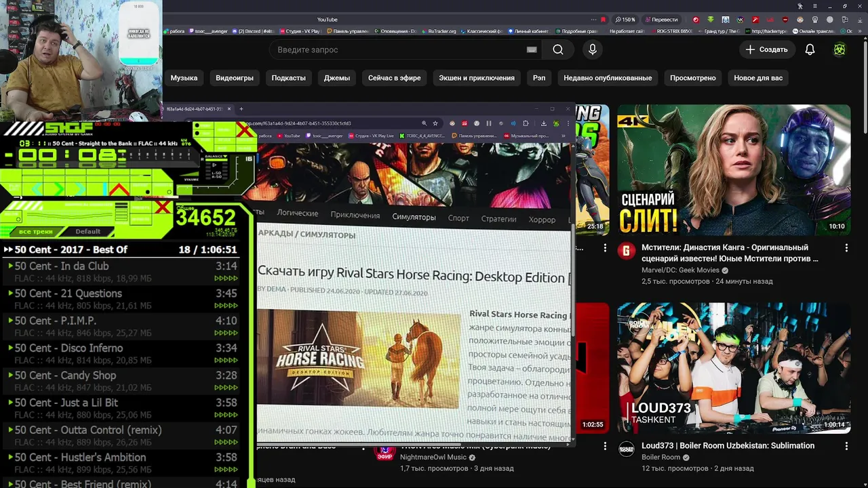Open options menu for Loud373 Boiler Room video
868x488 pixels.
(846, 447)
